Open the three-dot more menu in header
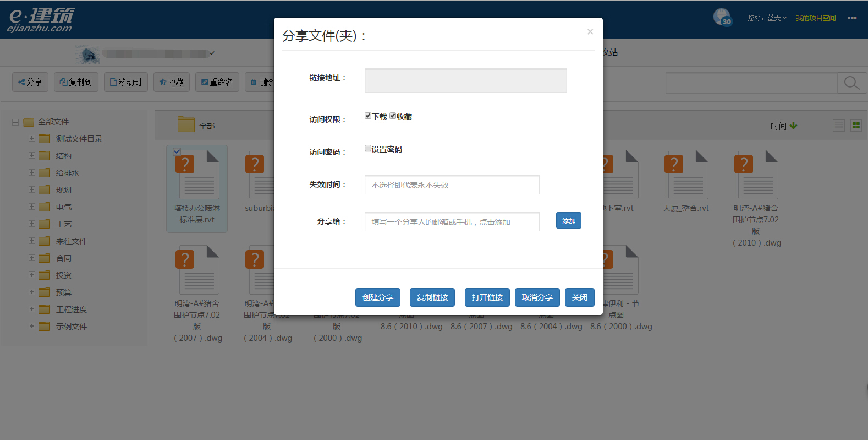The height and width of the screenshot is (440, 868). click(852, 18)
